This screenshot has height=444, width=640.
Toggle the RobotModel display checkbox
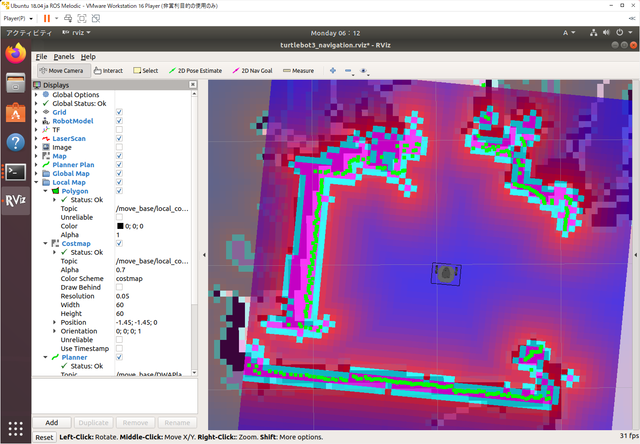pyautogui.click(x=119, y=121)
